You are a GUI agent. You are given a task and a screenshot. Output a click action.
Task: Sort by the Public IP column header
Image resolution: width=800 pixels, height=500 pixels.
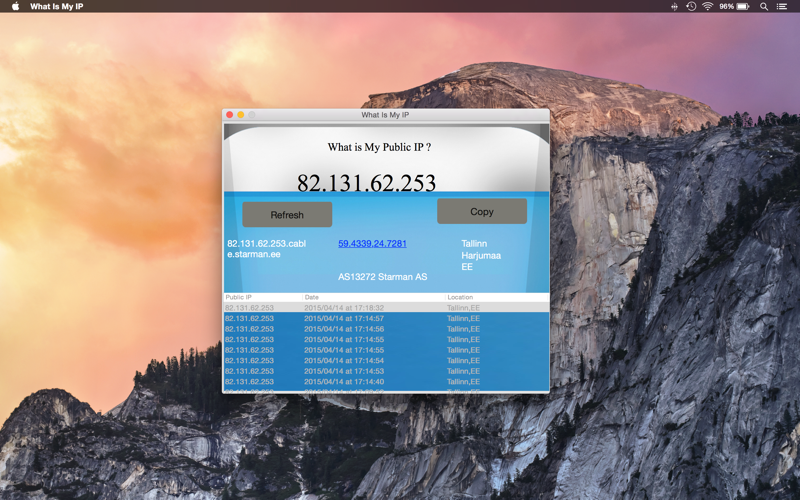click(263, 297)
